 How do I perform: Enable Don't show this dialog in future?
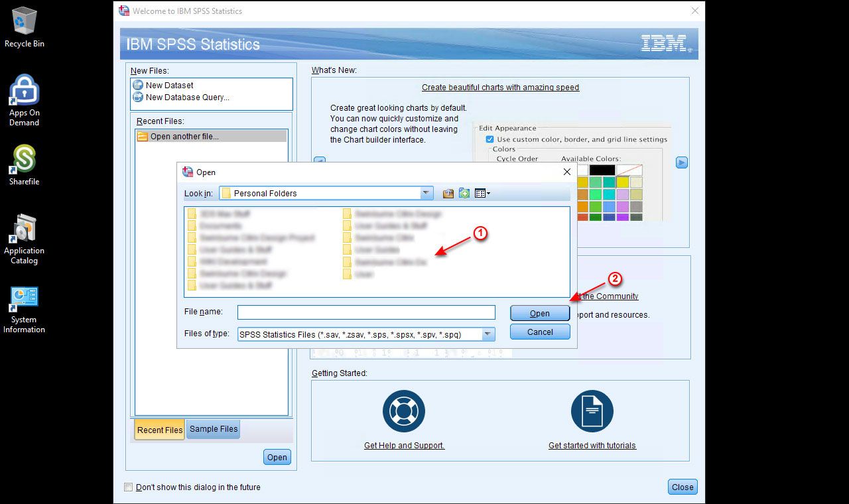129,487
